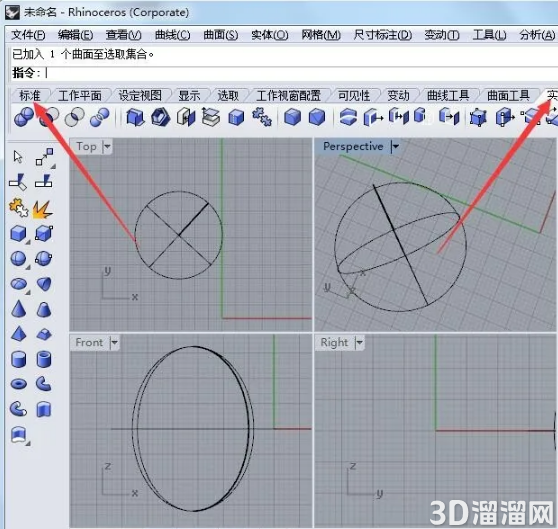Viewport: 558px width, 529px height.
Task: Open the 曲线(C) menu
Action: click(173, 35)
